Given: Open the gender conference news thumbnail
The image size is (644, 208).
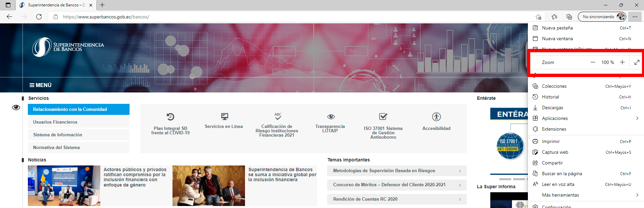Looking at the screenshot, I should (64, 186).
